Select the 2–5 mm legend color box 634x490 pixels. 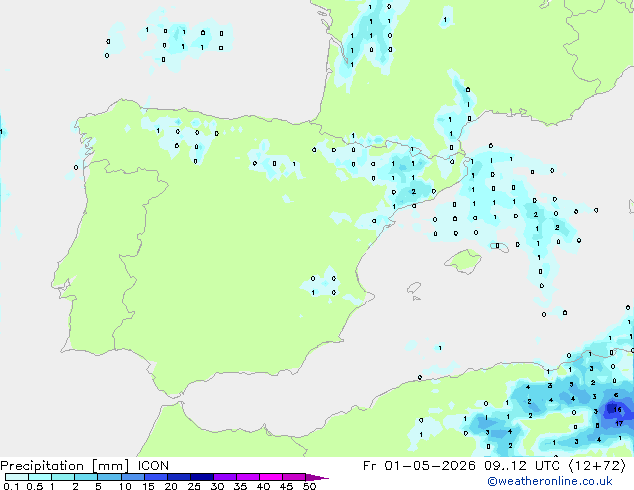click(x=86, y=477)
